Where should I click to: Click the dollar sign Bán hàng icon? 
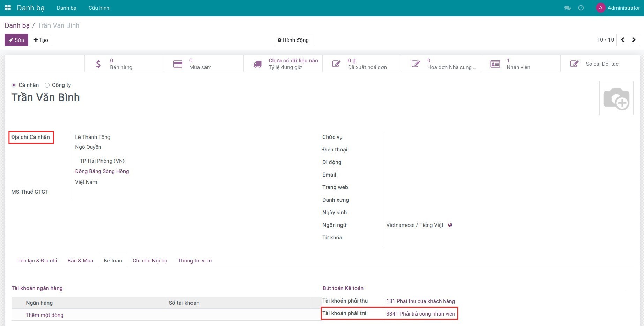pyautogui.click(x=98, y=64)
